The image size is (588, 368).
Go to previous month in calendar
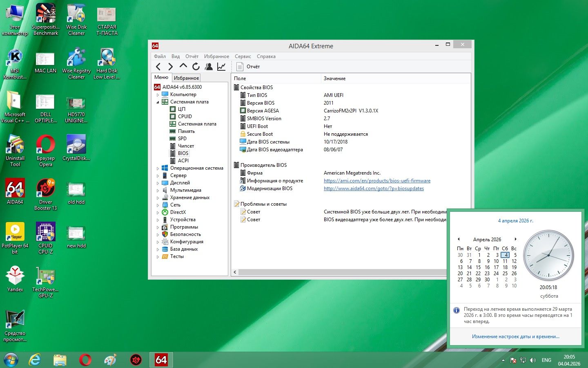[x=459, y=239]
